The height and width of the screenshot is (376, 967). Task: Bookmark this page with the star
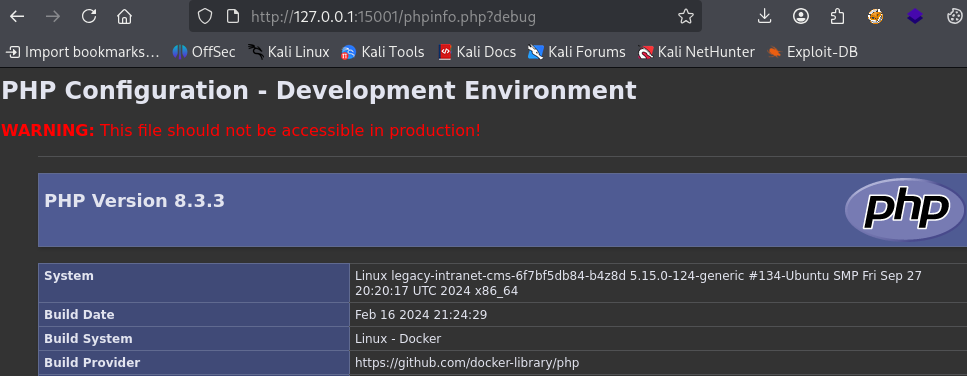pos(686,17)
